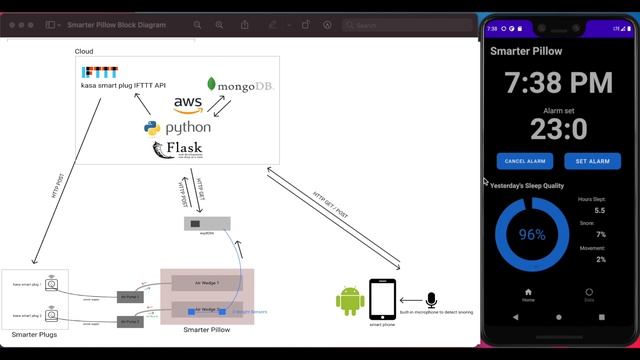Click the aws logo in the diagram
This screenshot has width=640, height=360.
point(188,105)
